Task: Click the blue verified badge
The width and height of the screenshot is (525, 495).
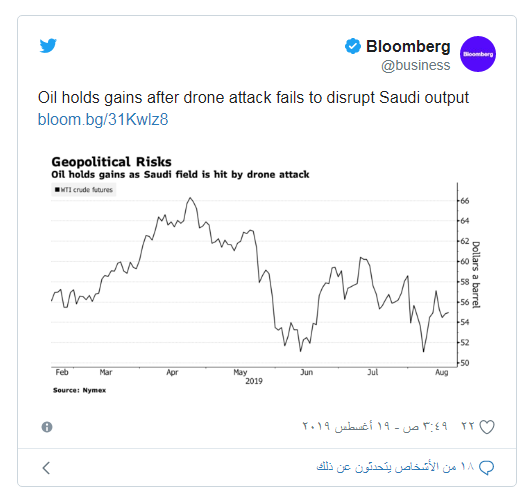Action: [x=353, y=46]
